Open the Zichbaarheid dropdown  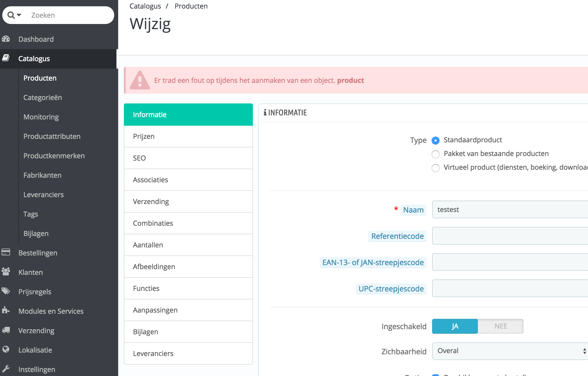pos(510,351)
